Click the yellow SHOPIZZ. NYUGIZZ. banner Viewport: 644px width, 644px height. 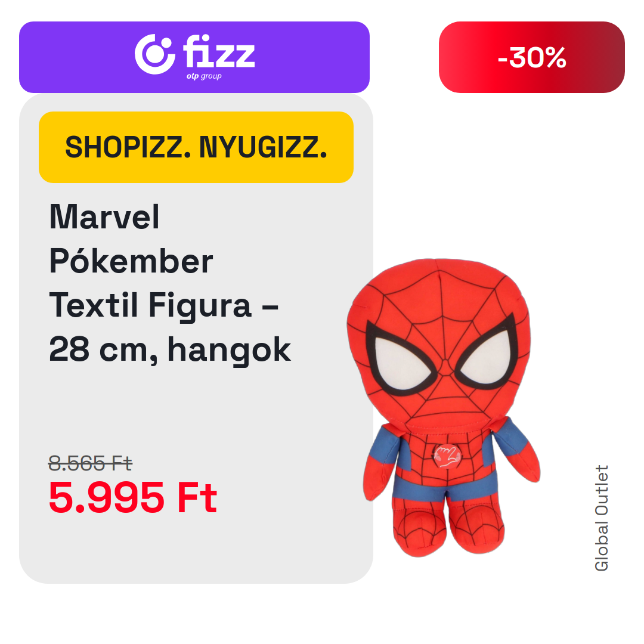click(196, 147)
